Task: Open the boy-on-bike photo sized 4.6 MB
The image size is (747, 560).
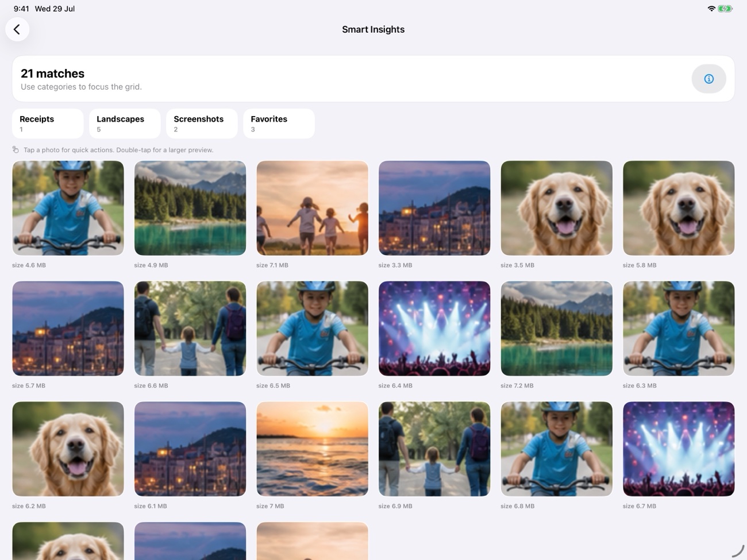Action: [x=68, y=208]
